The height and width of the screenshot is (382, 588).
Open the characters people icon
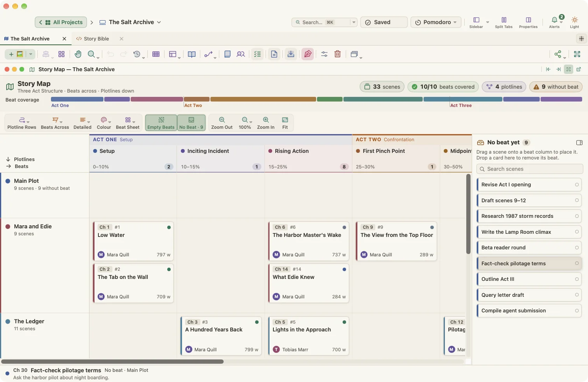241,54
